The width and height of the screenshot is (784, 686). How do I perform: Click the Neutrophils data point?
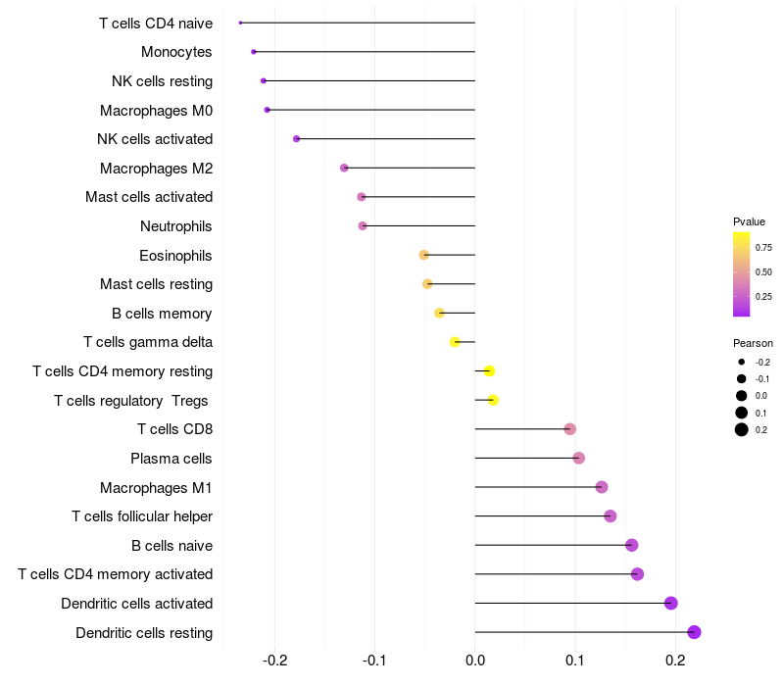(363, 226)
